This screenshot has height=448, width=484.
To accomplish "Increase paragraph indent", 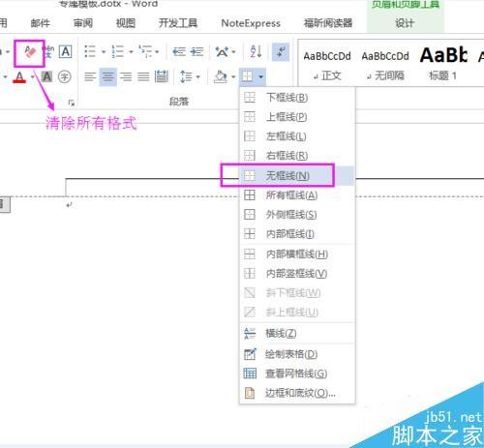I will pyautogui.click(x=197, y=51).
